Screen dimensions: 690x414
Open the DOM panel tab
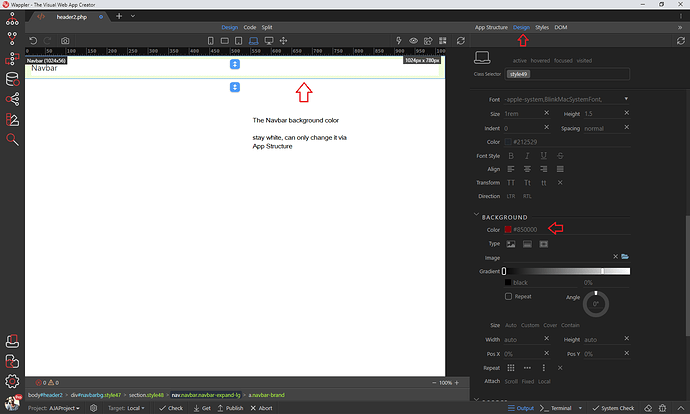point(561,27)
